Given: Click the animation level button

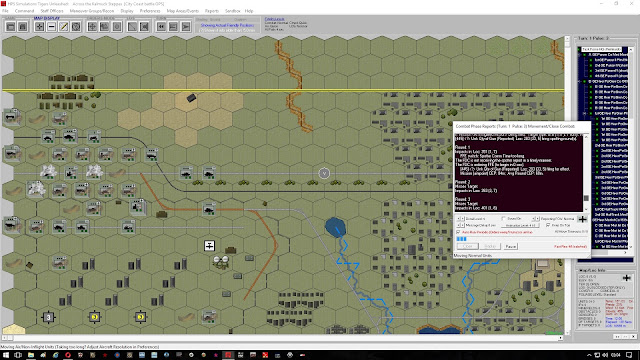Looking at the screenshot, I should tap(520, 225).
